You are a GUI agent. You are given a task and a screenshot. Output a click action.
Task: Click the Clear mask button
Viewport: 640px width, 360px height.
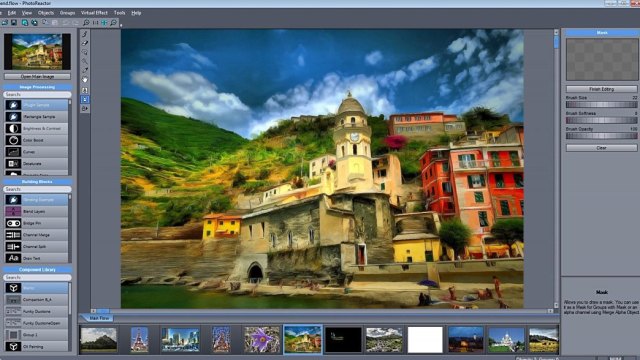click(x=601, y=148)
